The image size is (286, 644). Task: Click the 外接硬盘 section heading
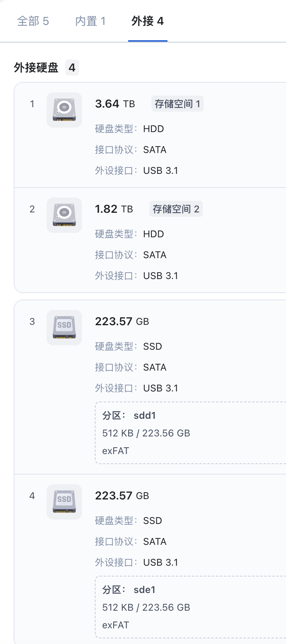click(36, 67)
